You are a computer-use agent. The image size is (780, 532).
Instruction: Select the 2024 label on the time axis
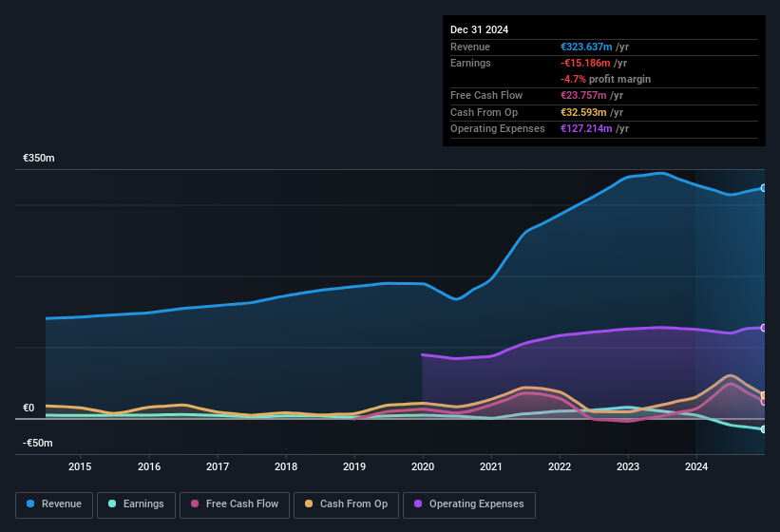coord(696,466)
